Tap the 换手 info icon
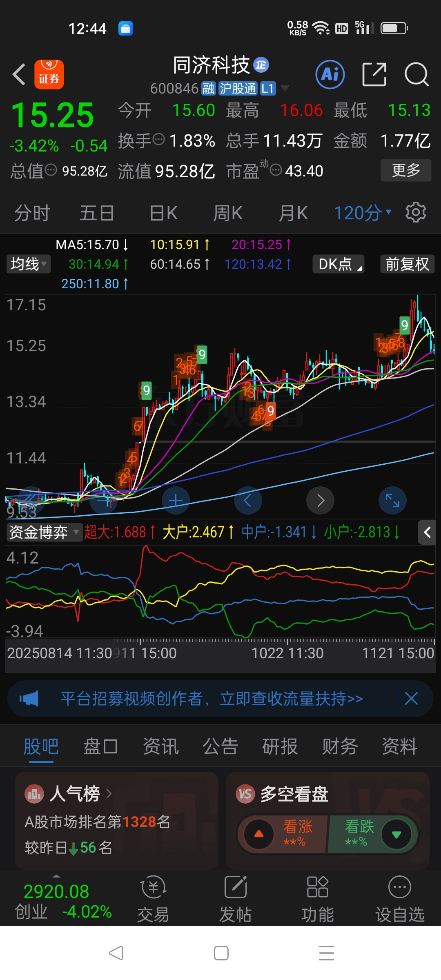 coord(158,140)
